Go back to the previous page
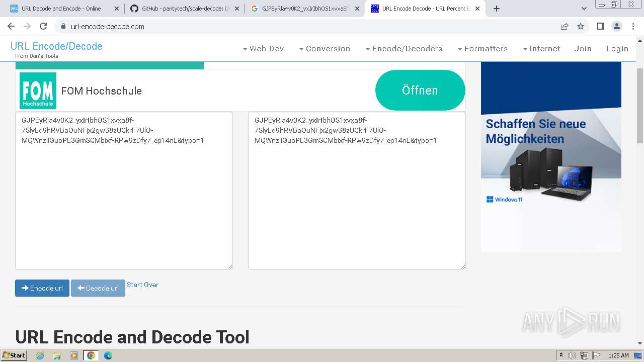Image resolution: width=644 pixels, height=362 pixels. tap(11, 26)
